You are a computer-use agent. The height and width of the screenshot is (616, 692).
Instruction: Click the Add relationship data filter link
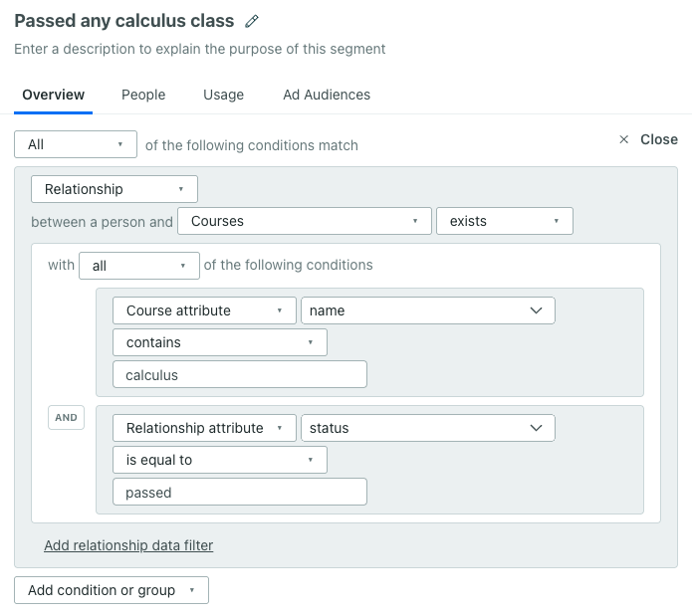[128, 545]
